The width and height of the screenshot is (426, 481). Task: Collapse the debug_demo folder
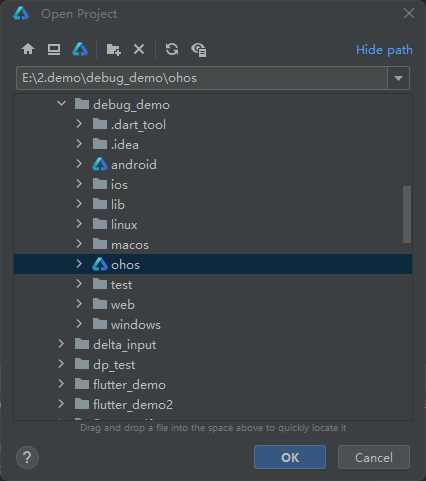[61, 104]
